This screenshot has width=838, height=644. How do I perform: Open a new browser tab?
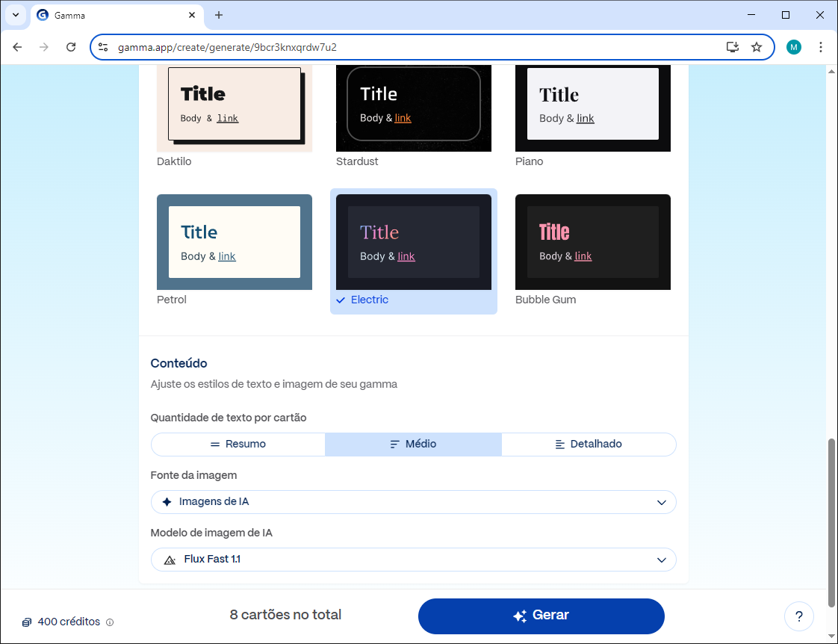click(219, 15)
